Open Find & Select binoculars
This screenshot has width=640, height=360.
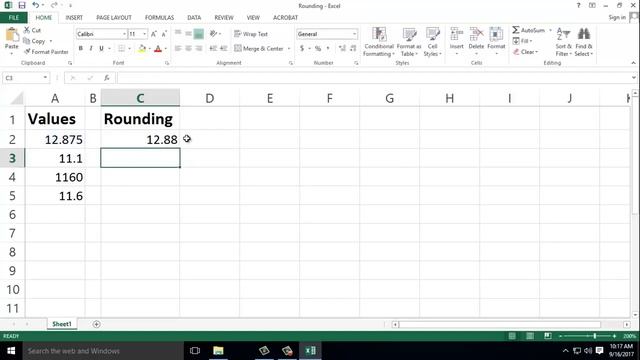coord(584,42)
